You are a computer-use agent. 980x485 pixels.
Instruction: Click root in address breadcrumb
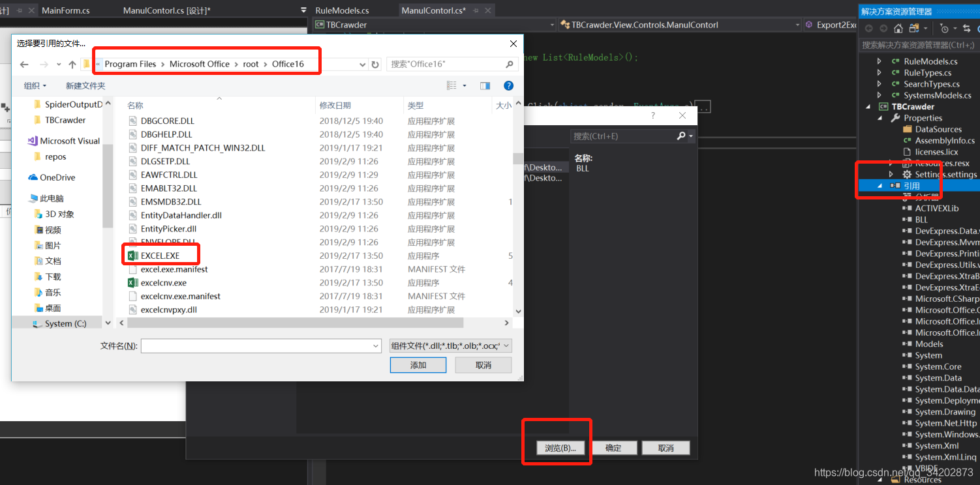[x=251, y=64]
